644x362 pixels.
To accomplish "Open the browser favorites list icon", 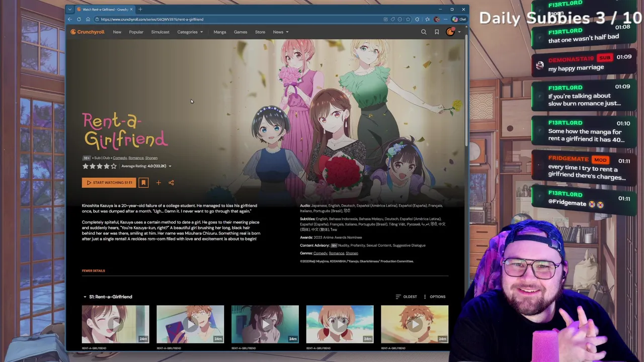I will (427, 19).
